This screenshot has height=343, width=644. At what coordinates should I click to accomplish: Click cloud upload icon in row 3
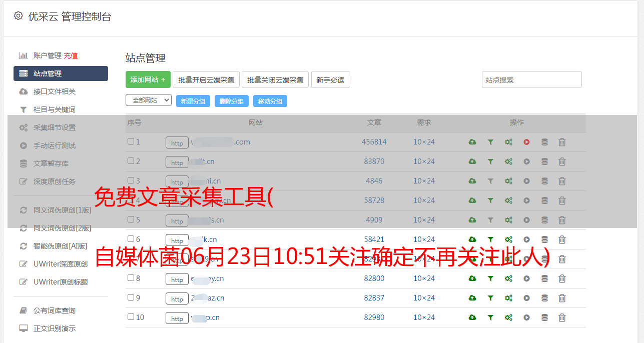(x=472, y=181)
